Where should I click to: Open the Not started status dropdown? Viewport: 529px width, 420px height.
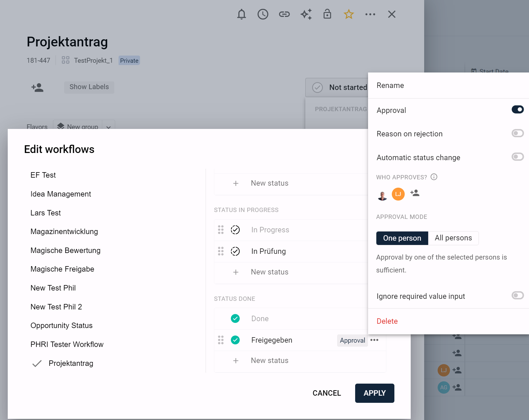point(337,87)
